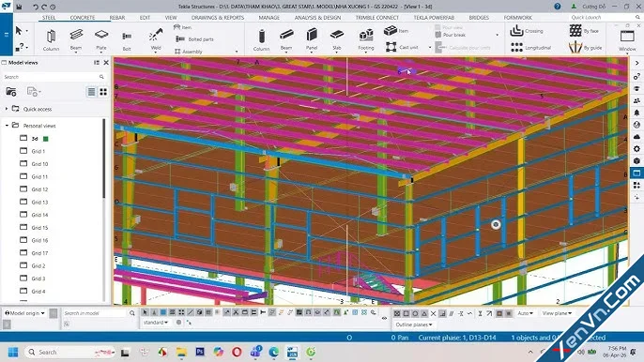Viewport: 644px width, 362px height.
Task: Select the By guide rebar tool
Action: click(585, 48)
